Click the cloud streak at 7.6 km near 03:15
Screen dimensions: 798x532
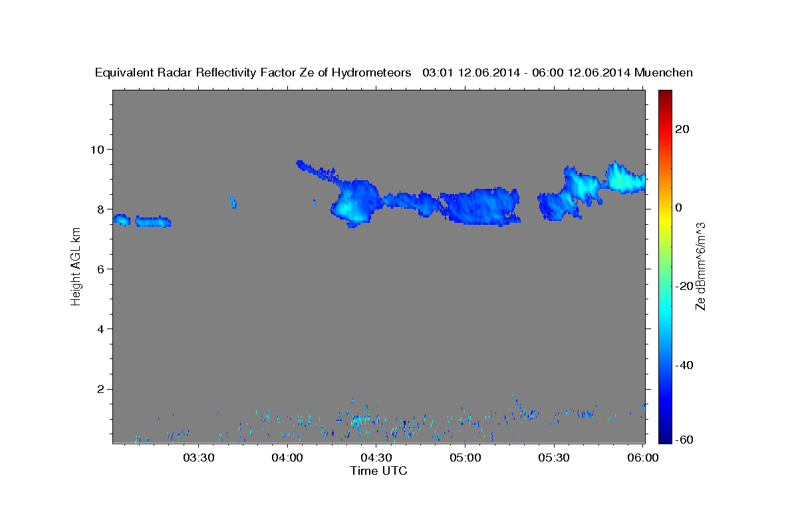tap(154, 221)
